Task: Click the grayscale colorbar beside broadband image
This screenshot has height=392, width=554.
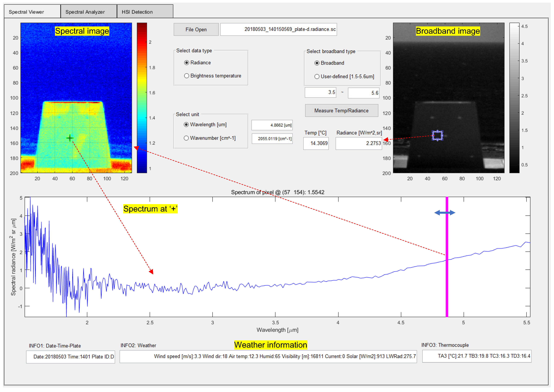Action: pyautogui.click(x=514, y=98)
